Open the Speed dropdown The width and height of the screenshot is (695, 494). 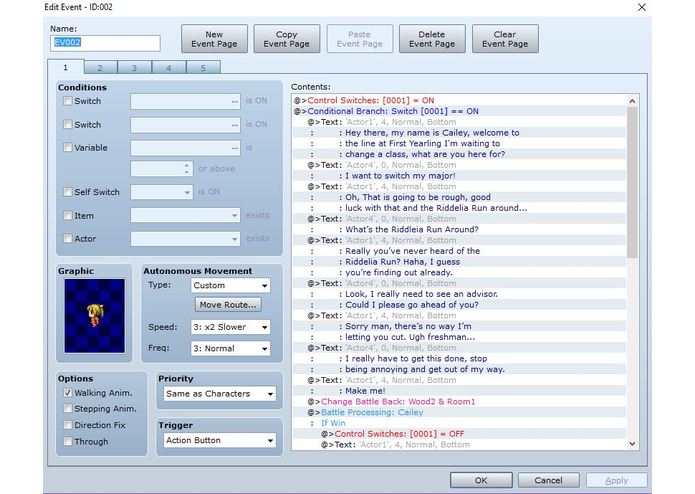[x=230, y=327]
